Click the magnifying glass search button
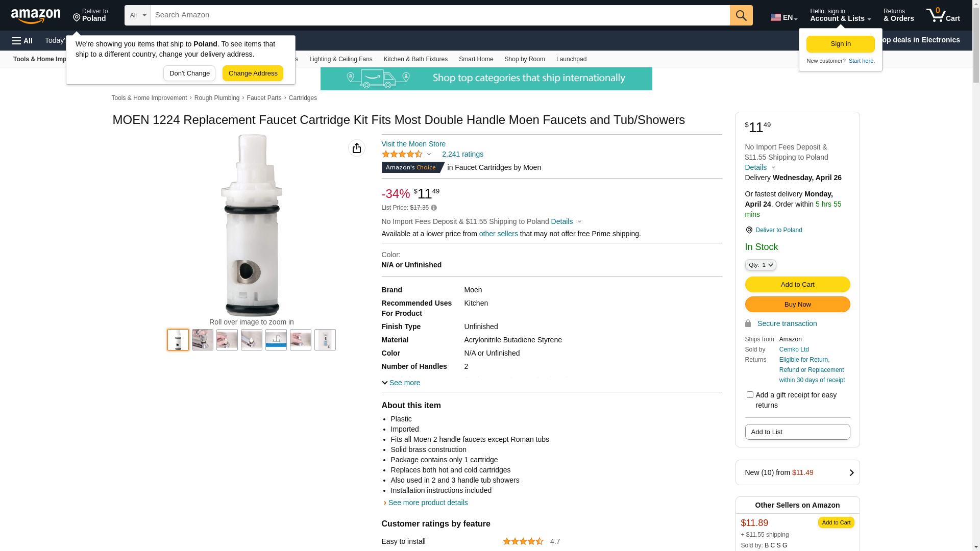This screenshot has width=980, height=551. coord(741,15)
